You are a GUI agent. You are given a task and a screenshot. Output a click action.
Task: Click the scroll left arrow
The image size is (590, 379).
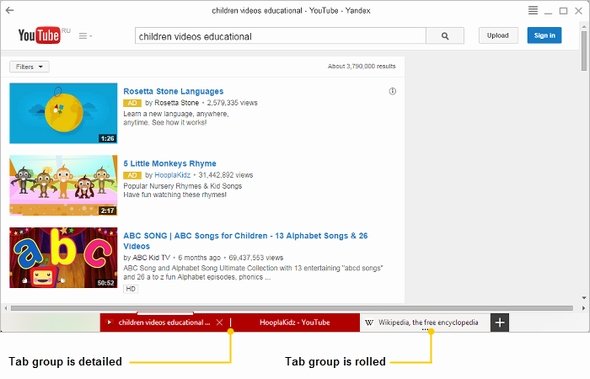tap(5, 308)
